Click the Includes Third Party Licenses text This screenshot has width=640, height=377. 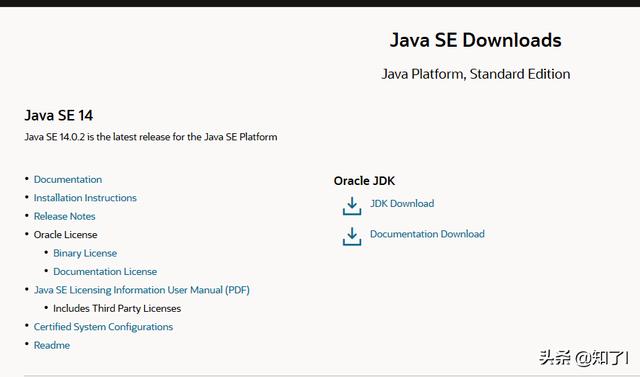[x=117, y=308]
